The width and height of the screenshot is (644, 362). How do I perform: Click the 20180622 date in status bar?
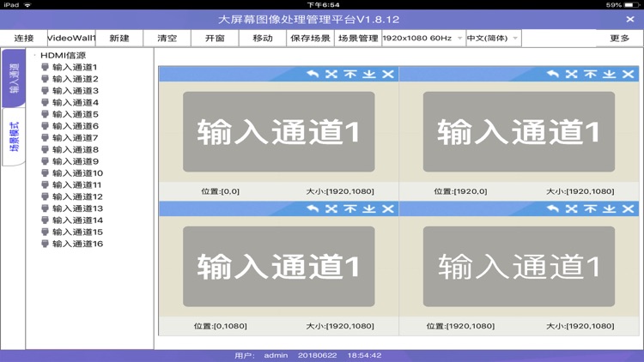click(x=317, y=355)
